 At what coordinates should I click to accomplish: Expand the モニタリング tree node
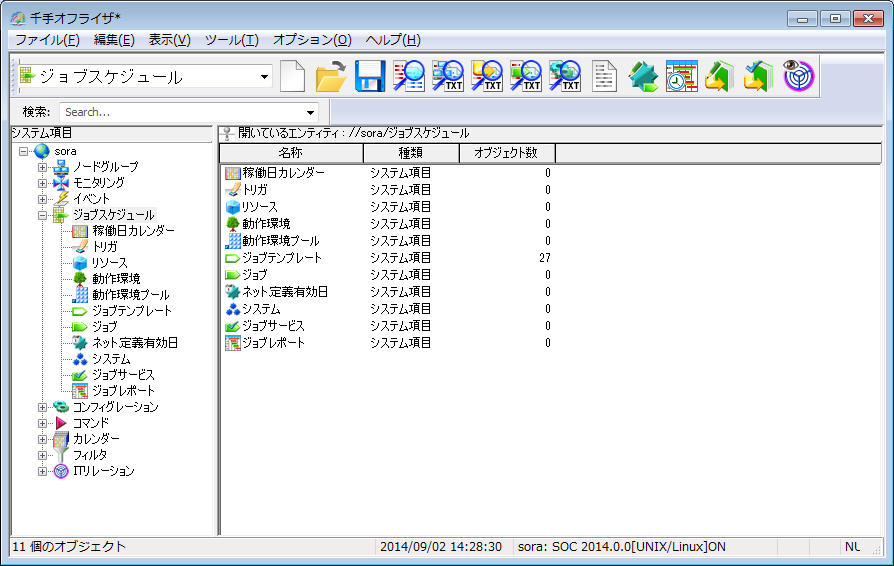click(x=42, y=183)
